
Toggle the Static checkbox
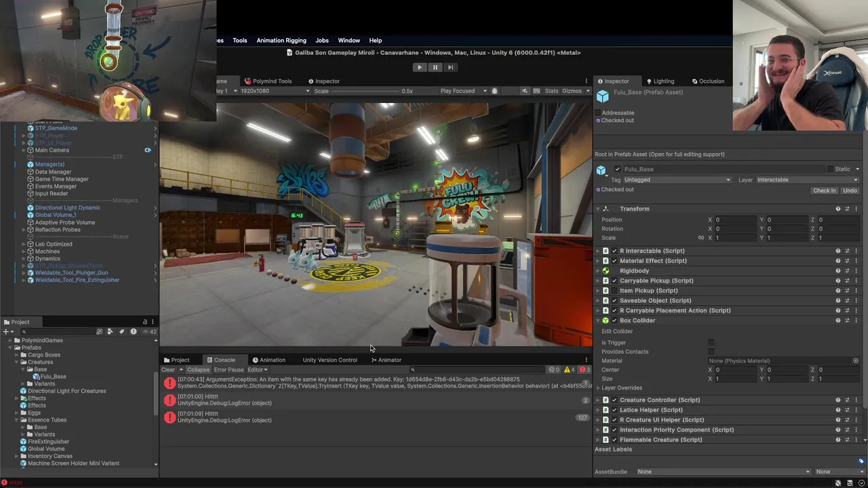coord(830,169)
